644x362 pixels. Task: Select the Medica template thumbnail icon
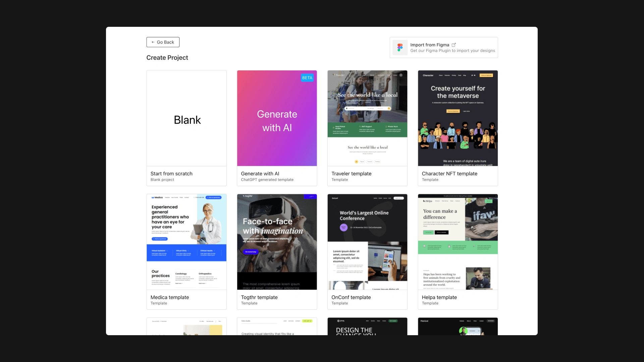[x=186, y=242]
